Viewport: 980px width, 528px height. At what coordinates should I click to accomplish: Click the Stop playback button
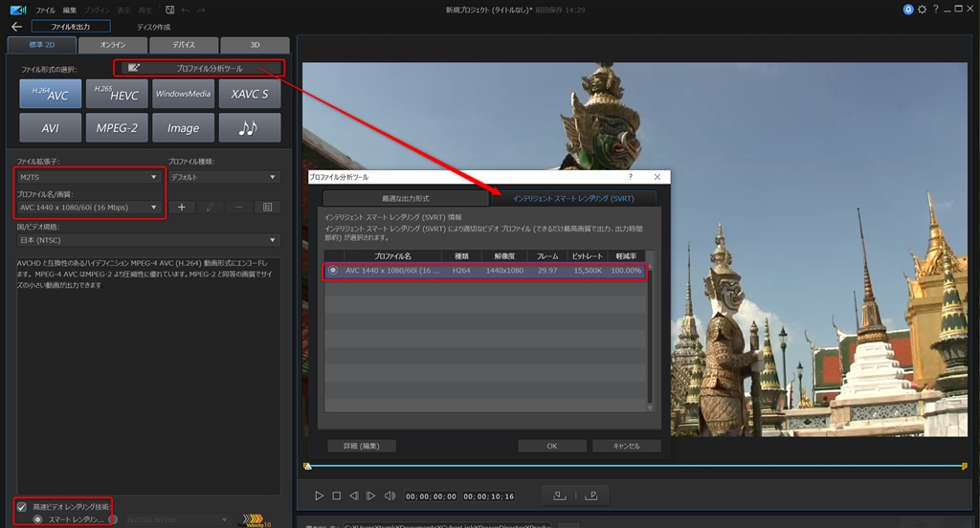click(x=336, y=496)
